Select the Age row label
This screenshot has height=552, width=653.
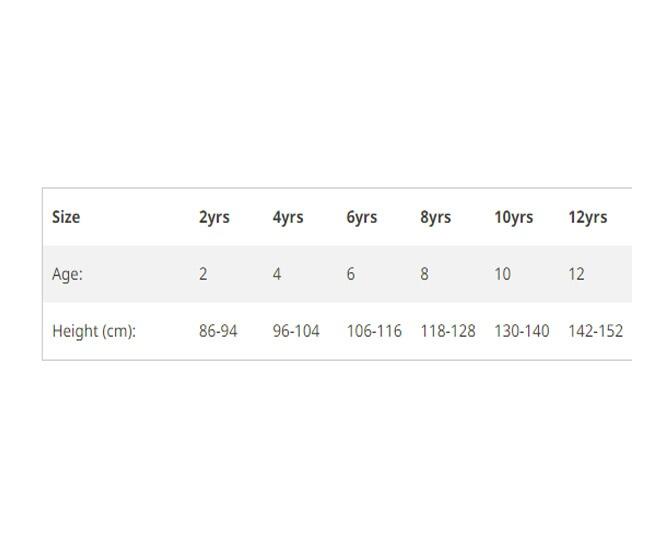pos(67,275)
